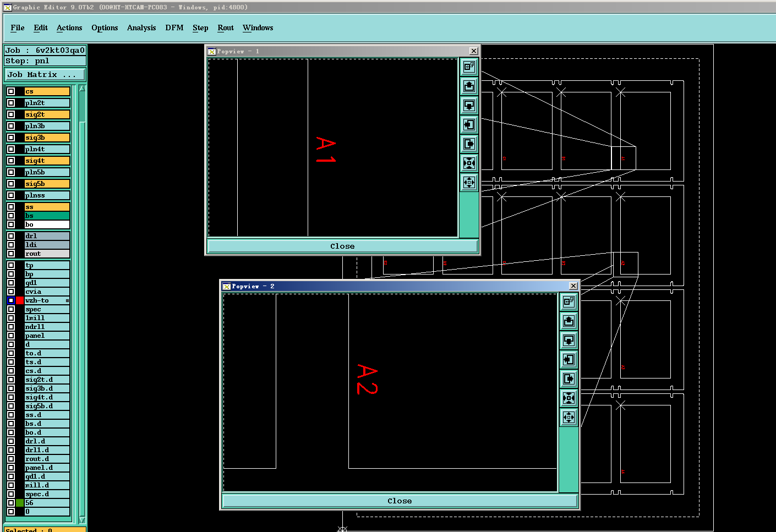Screen dimensions: 776x532
Task: Open the Options menu
Action: [105, 28]
